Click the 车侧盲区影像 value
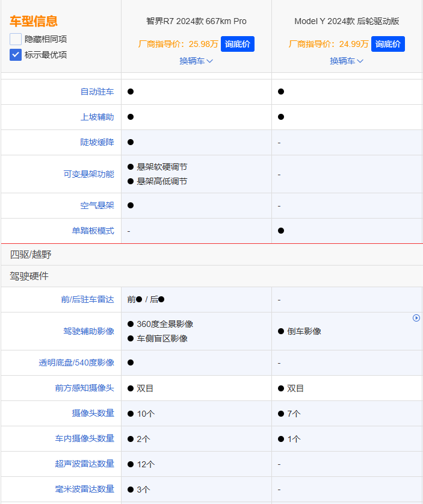423x504 pixels. pos(162,338)
